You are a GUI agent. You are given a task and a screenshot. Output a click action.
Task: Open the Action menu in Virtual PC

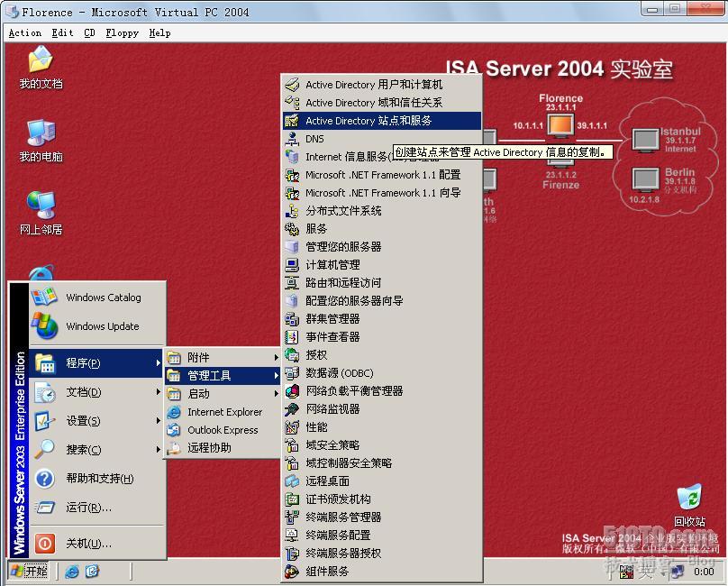[25, 33]
